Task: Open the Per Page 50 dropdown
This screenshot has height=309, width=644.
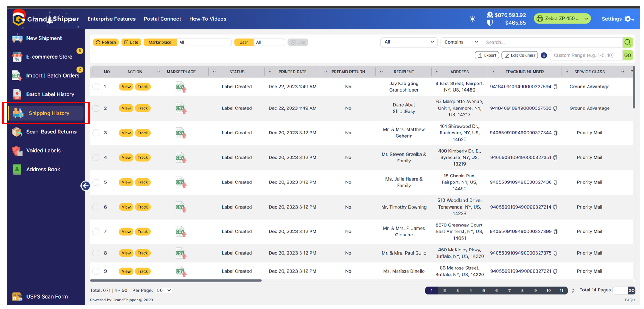Action: (x=164, y=290)
